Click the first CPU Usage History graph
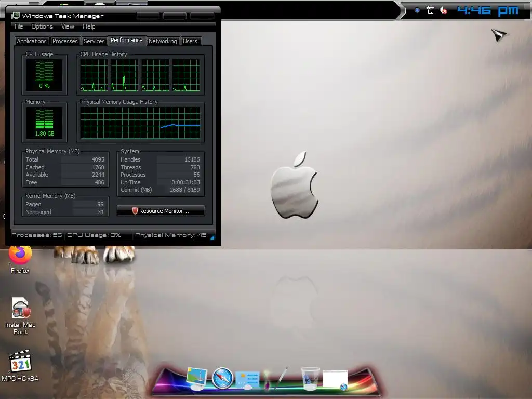 coord(94,75)
